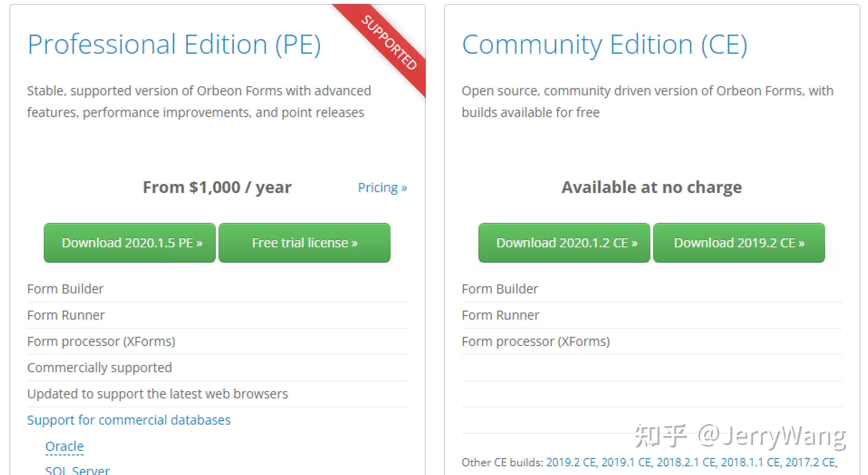
Task: Click the Community Edition (CE) heading
Action: [604, 44]
